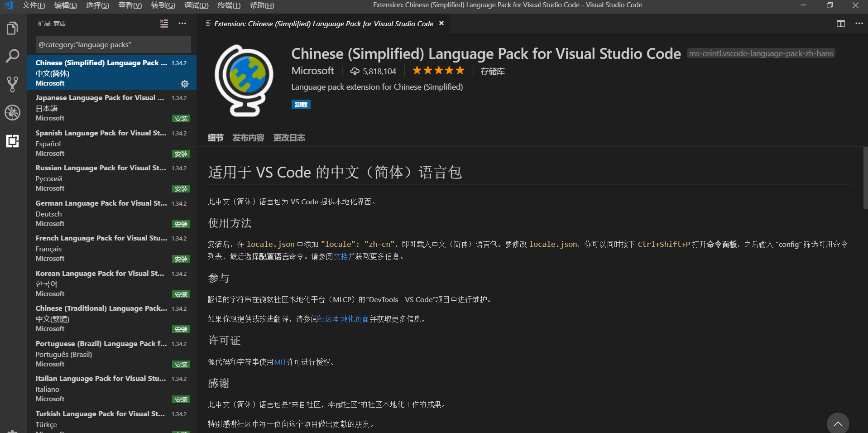Open the 文件(F) menu

[34, 5]
